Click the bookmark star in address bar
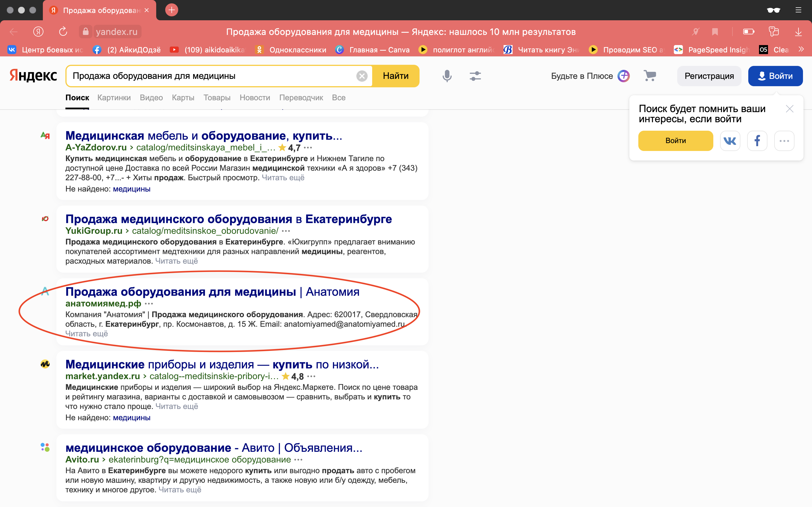This screenshot has height=507, width=812. point(715,32)
